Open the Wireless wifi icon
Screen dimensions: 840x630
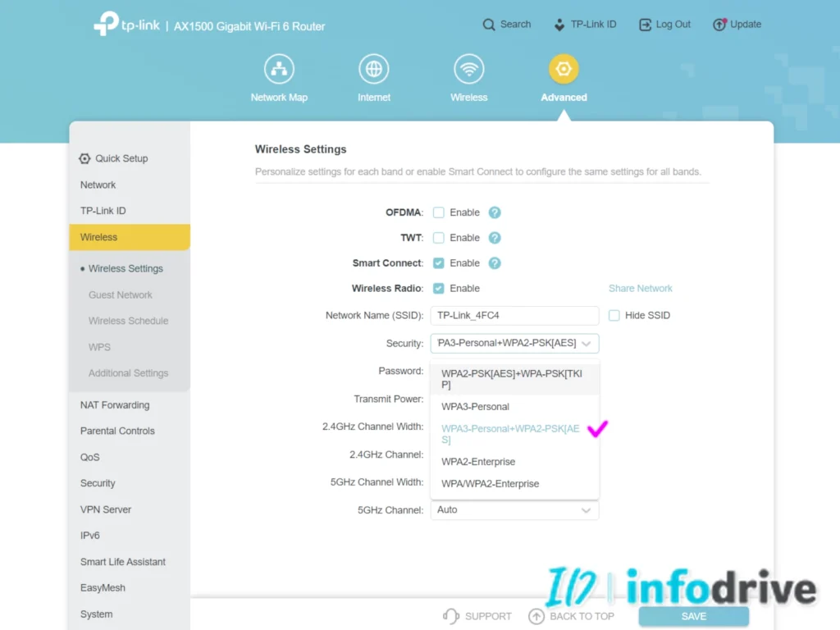tap(468, 69)
